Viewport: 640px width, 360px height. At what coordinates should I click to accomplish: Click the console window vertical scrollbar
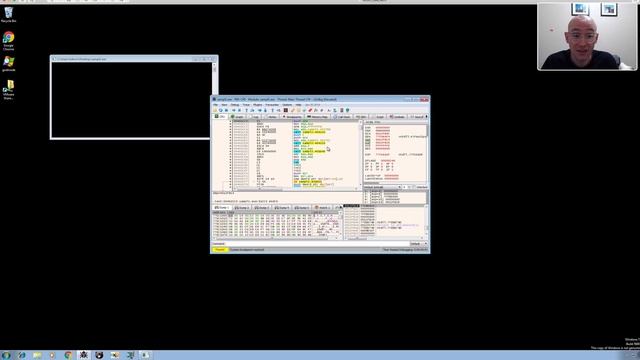click(214, 100)
